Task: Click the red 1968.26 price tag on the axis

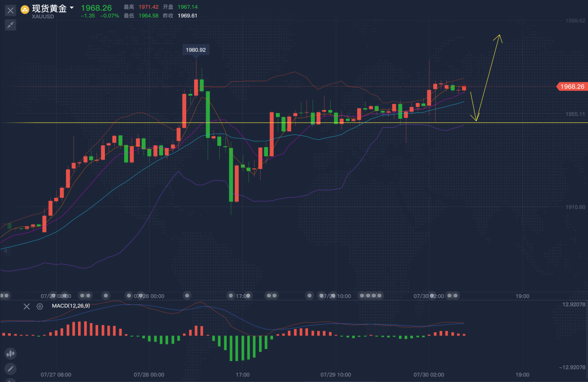Action: point(571,86)
